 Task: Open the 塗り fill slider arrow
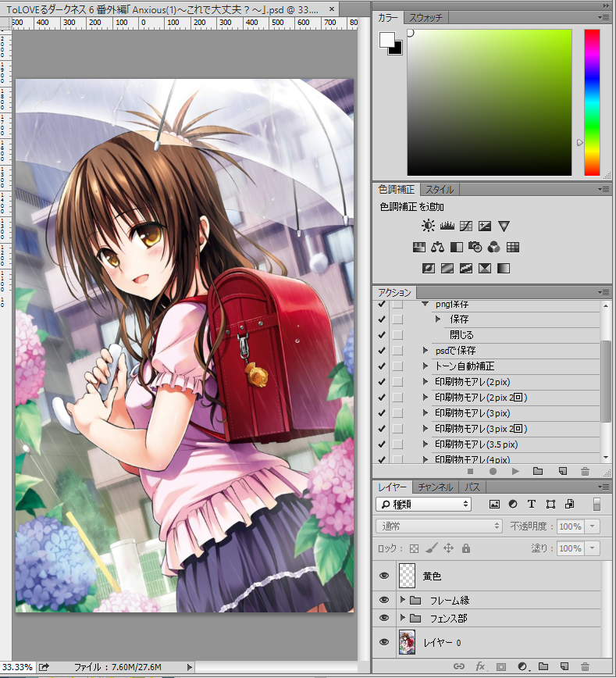[x=593, y=548]
